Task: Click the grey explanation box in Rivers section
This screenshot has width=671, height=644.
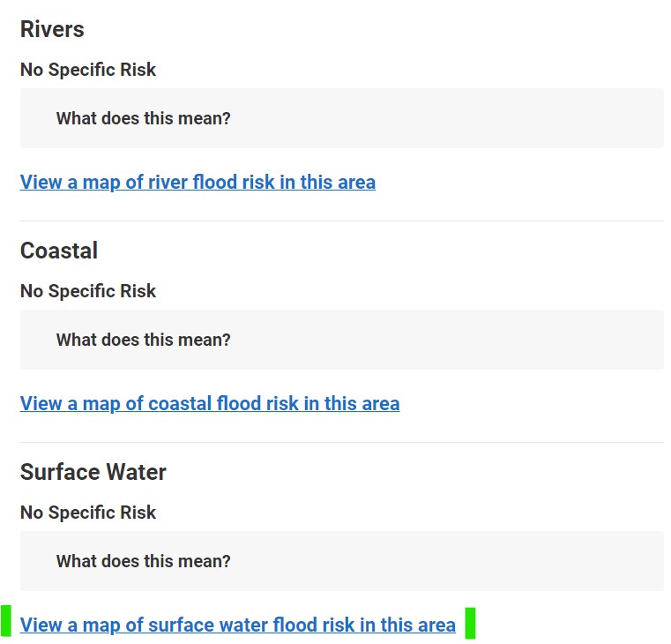Action: tap(441, 118)
